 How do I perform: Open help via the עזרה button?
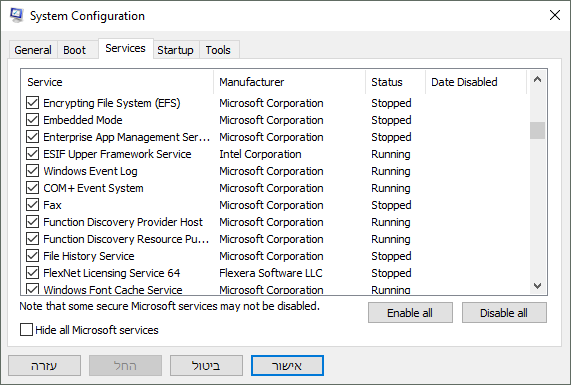coord(44,365)
